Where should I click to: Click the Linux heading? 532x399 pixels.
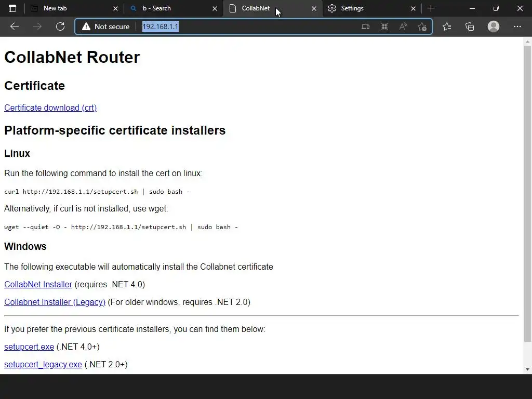tap(17, 153)
